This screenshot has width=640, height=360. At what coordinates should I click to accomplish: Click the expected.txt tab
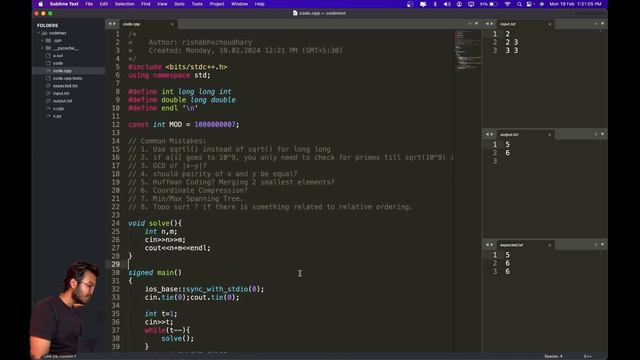(x=525, y=245)
